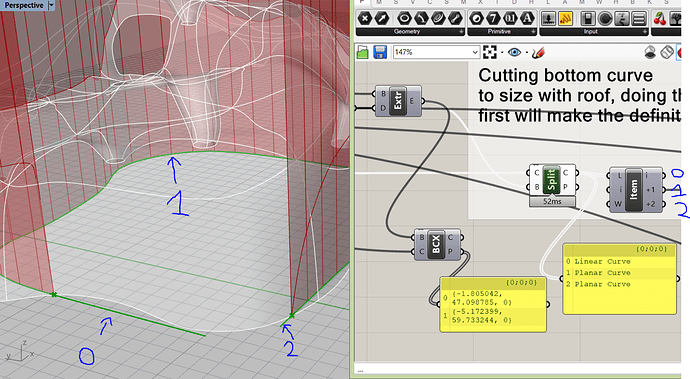Image resolution: width=690 pixels, height=379 pixels.
Task: Pick the Button input icon
Action: point(548,18)
